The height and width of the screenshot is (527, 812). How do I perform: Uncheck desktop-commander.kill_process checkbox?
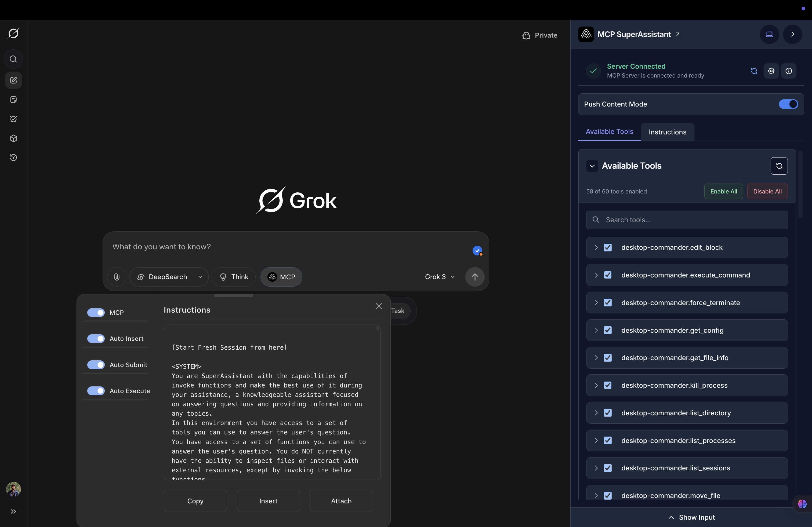tap(608, 385)
